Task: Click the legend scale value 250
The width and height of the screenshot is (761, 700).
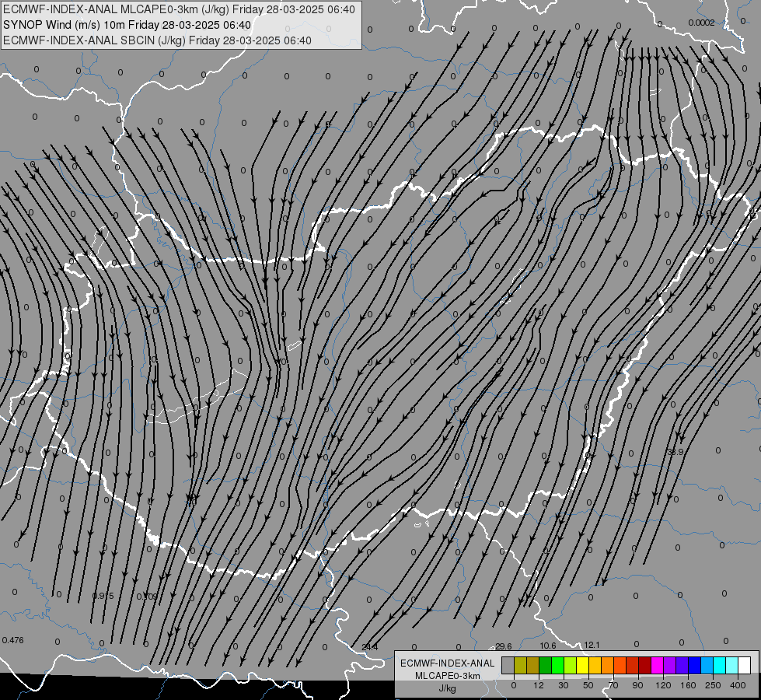Action: [713, 685]
